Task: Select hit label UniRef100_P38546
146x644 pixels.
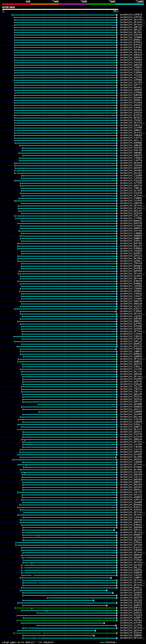Action: (x=131, y=72)
